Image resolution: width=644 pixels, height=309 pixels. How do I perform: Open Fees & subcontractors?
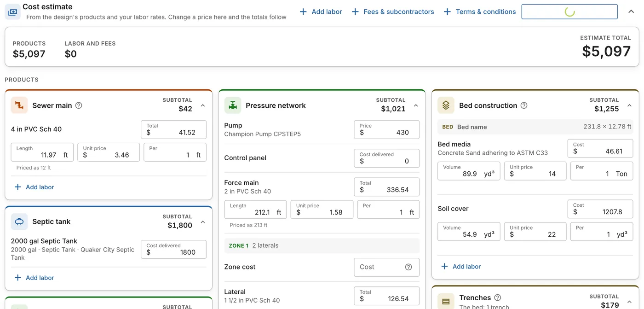[x=392, y=12]
